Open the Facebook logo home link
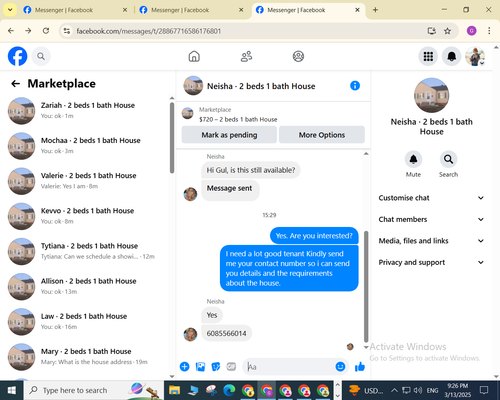This screenshot has height=400, width=500. click(17, 56)
